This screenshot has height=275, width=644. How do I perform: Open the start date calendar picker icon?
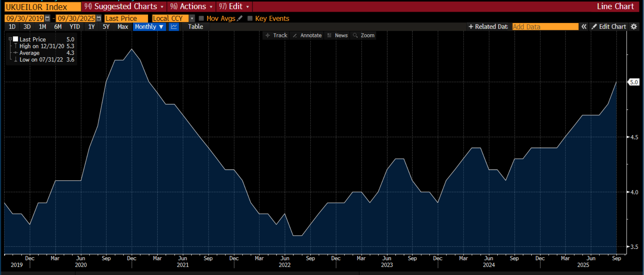[x=47, y=18]
